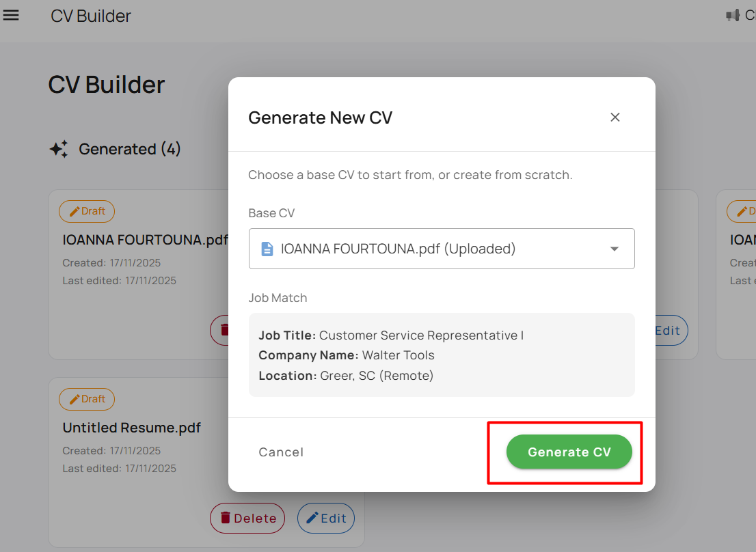This screenshot has width=756, height=552.
Task: Click Draft badge on first IOANNA FOURTOUNA.pdf card
Action: pos(87,211)
